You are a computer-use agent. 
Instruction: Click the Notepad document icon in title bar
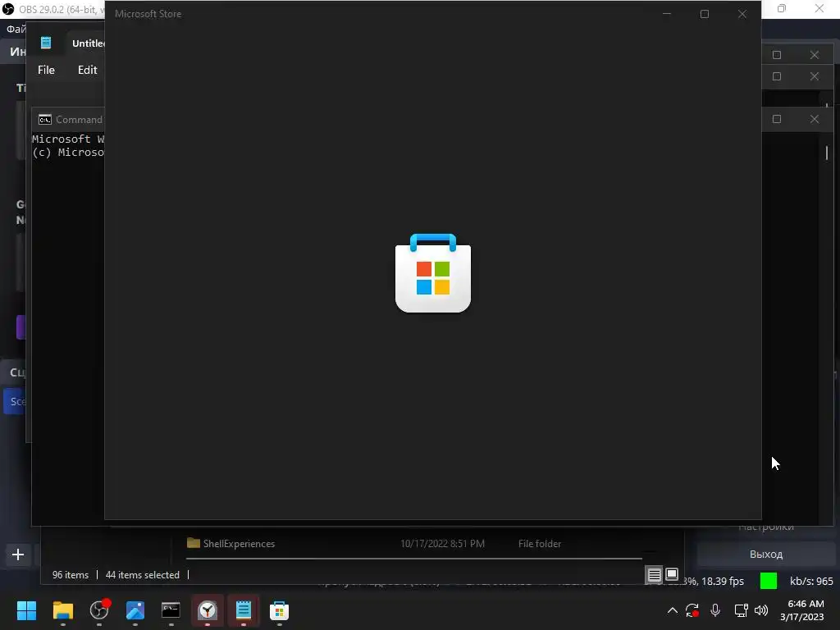(x=46, y=43)
